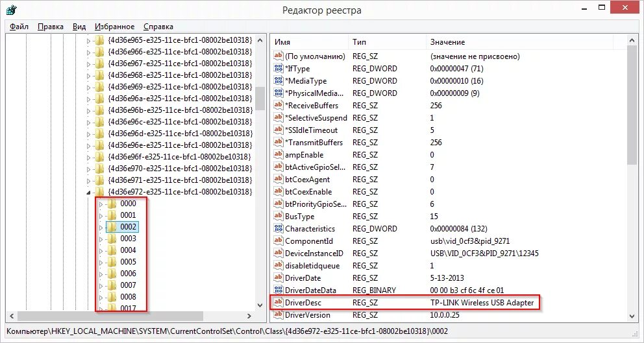The height and width of the screenshot is (343, 644).
Task: Click string icon of (По умолчанию) value
Action: click(279, 56)
